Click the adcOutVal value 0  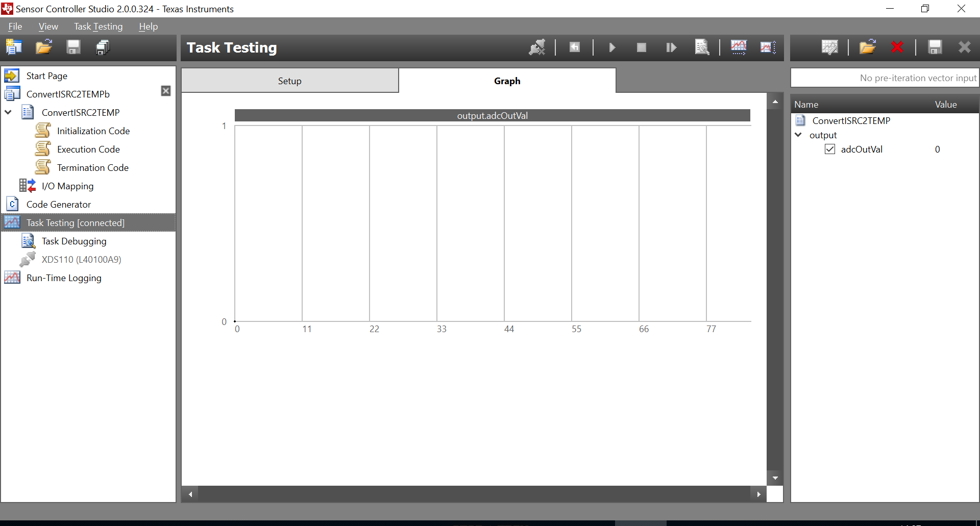point(938,149)
